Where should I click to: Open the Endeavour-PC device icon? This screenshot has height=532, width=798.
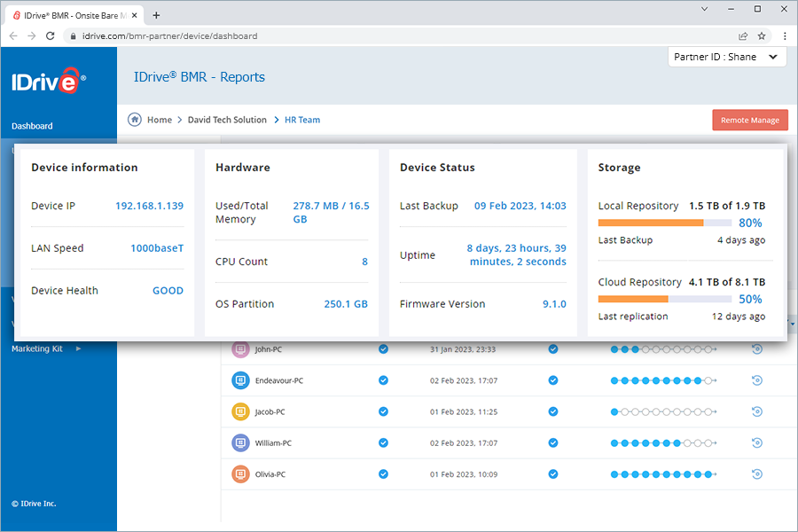pos(240,380)
